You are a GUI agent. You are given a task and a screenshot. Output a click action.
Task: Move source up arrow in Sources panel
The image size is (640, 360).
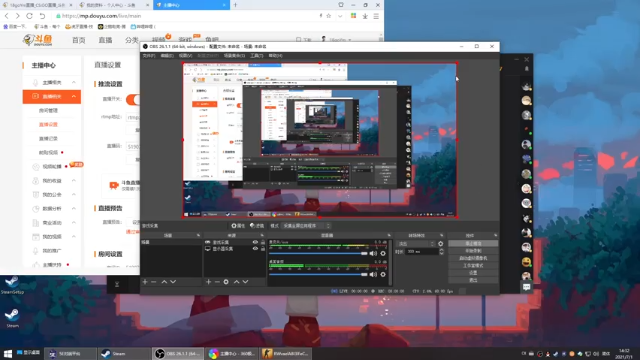[236, 282]
